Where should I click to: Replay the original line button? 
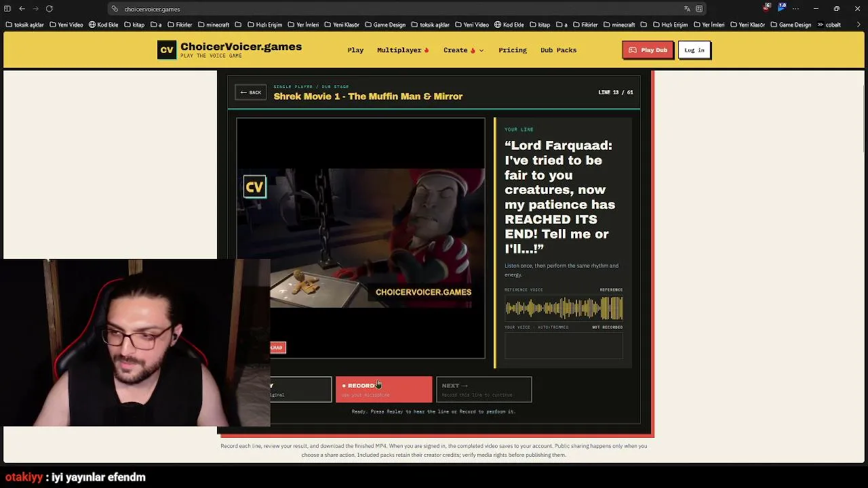[x=300, y=389]
